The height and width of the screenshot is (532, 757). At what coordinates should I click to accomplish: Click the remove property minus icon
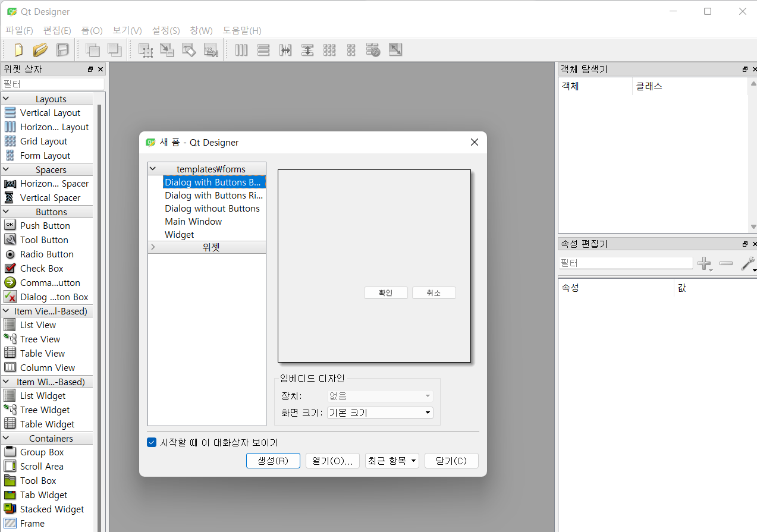[x=726, y=263]
